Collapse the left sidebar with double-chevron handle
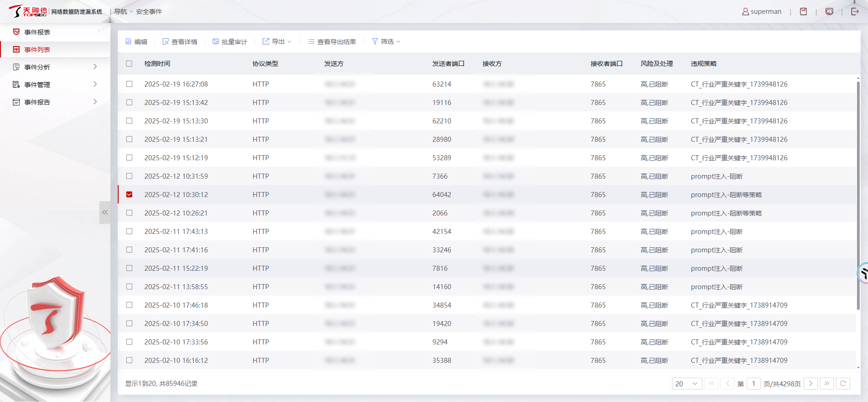The width and height of the screenshot is (868, 402). click(x=105, y=212)
